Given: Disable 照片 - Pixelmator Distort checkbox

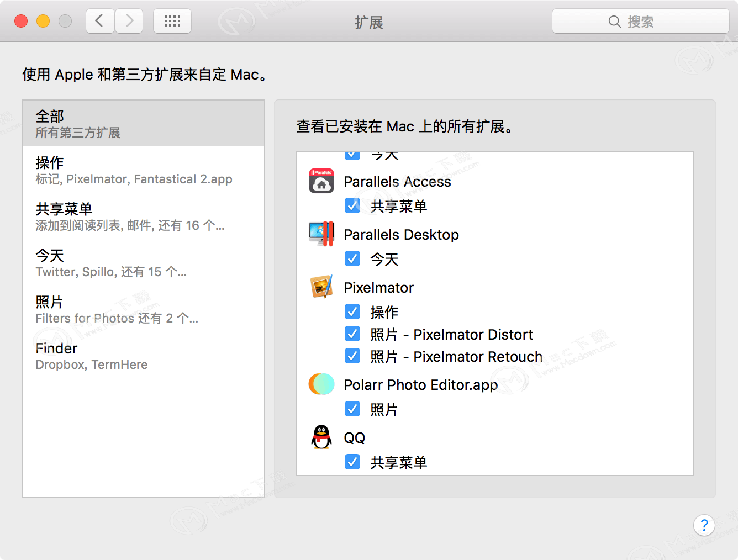Looking at the screenshot, I should pos(352,334).
